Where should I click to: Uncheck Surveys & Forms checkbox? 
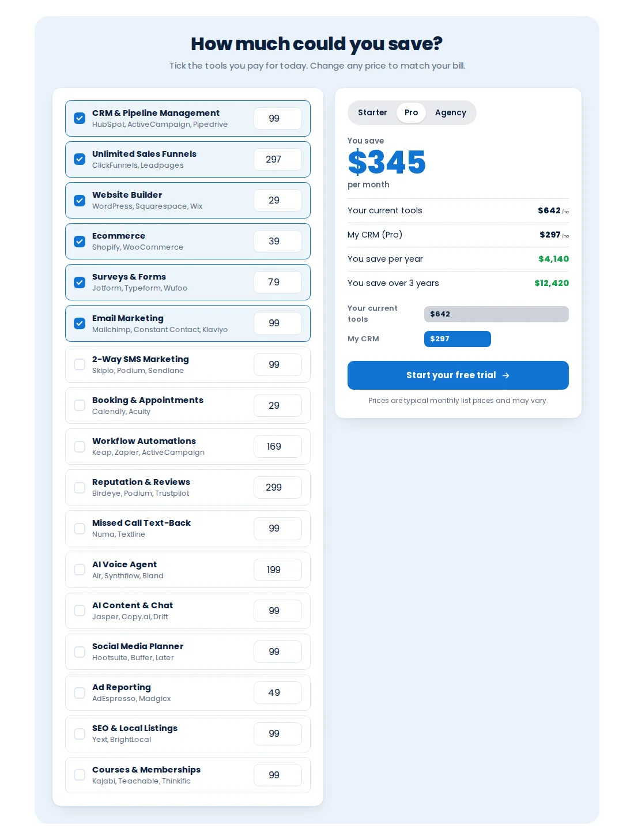click(x=80, y=282)
